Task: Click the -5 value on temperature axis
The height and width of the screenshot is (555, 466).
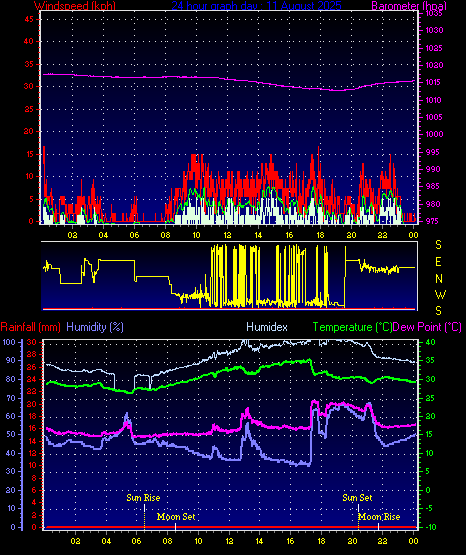Action: tap(428, 508)
